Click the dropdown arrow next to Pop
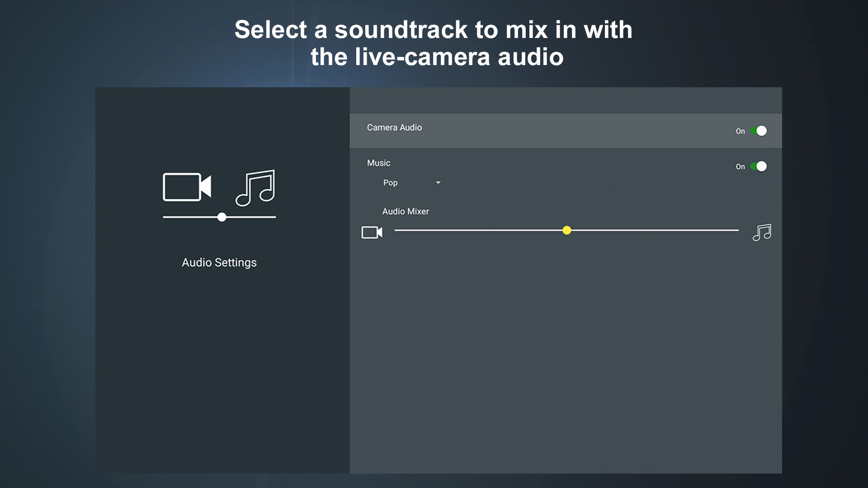The height and width of the screenshot is (488, 868). pyautogui.click(x=438, y=183)
